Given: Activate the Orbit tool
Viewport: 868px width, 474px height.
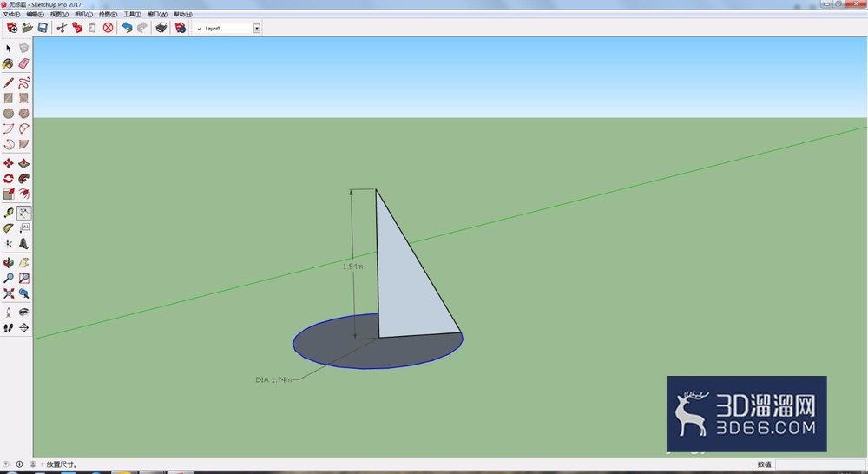Looking at the screenshot, I should pyautogui.click(x=9, y=263).
